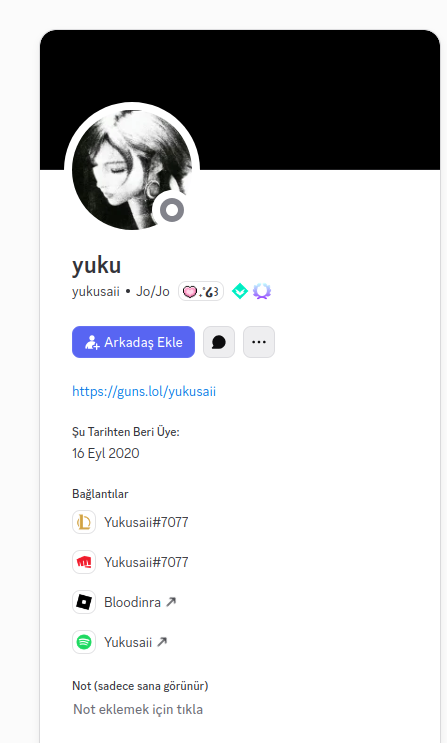This screenshot has height=743, width=447.
Task: Click the Spotify connection icon
Action: point(84,642)
